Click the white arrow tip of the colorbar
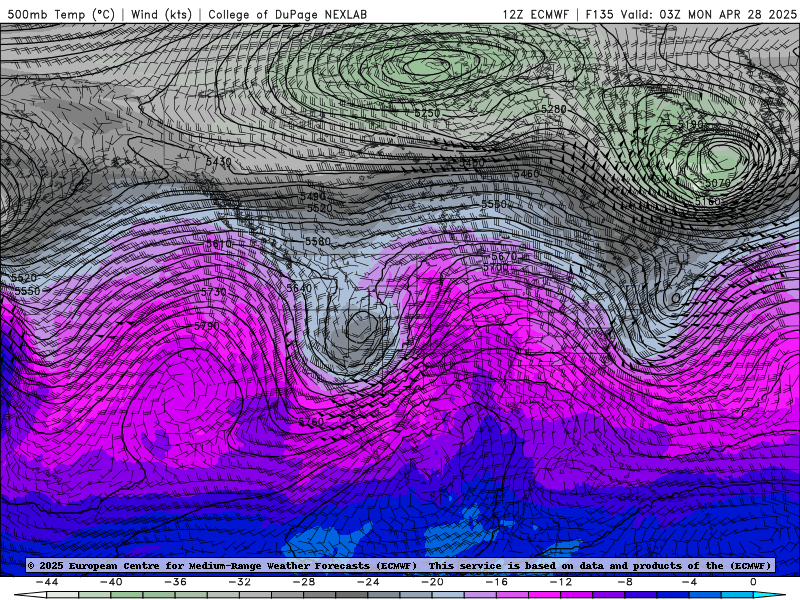Image resolution: width=800 pixels, height=600 pixels. (x=30, y=595)
